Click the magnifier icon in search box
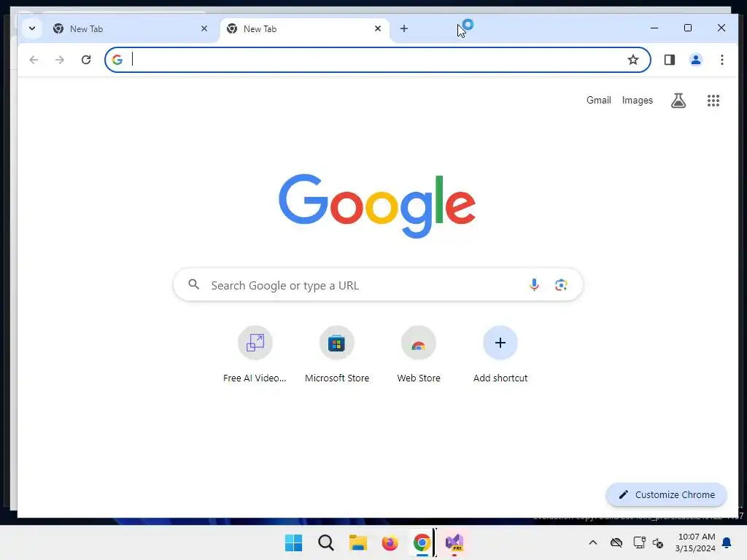This screenshot has width=747, height=560. 193,284
